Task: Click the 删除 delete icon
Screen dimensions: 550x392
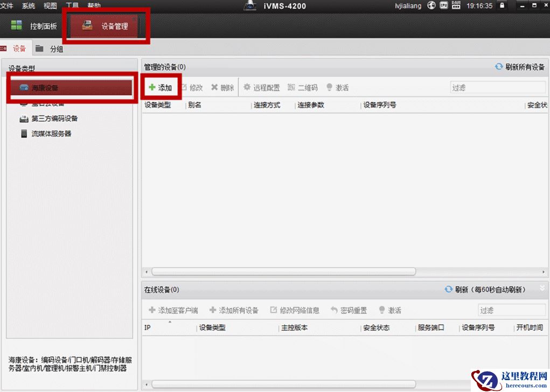Action: [215, 87]
